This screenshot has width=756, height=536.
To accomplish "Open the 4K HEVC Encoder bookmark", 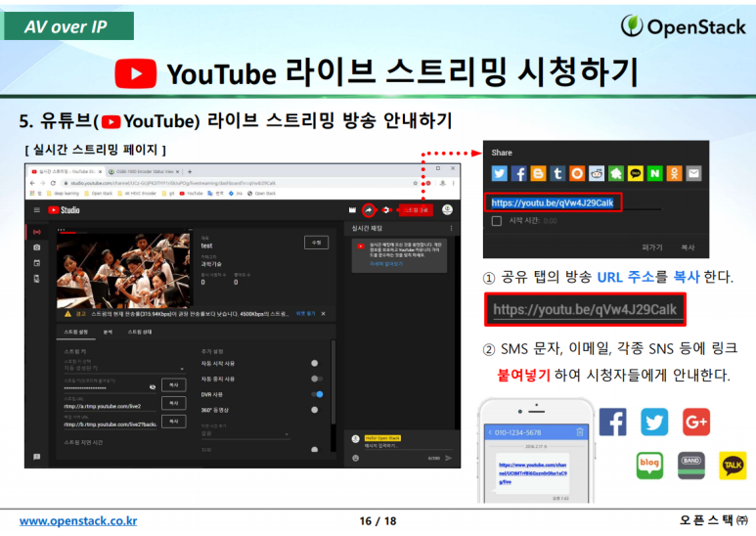I will click(x=137, y=194).
